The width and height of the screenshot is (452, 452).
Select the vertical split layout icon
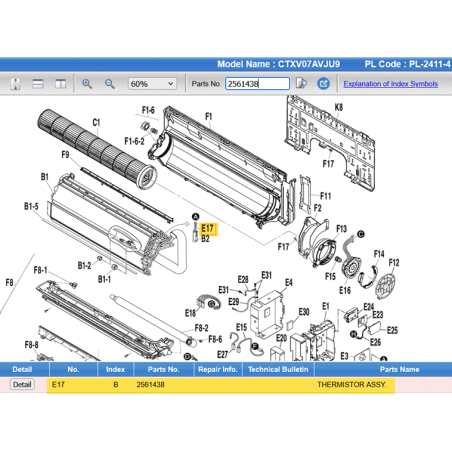click(60, 84)
